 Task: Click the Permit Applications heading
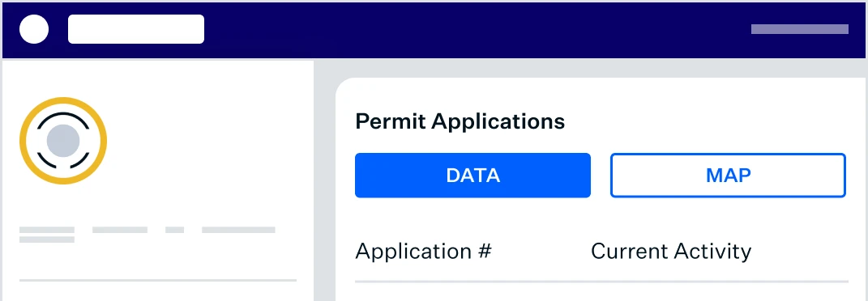pyautogui.click(x=460, y=121)
